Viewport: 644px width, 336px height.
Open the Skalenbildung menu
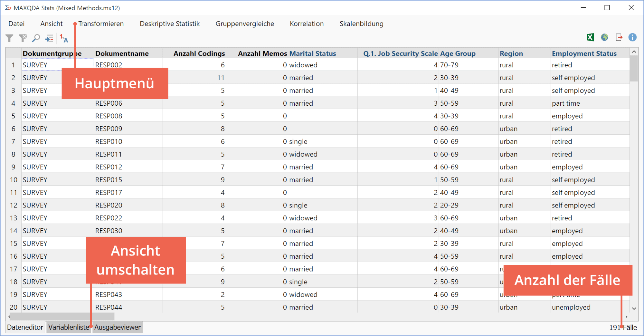tap(361, 24)
